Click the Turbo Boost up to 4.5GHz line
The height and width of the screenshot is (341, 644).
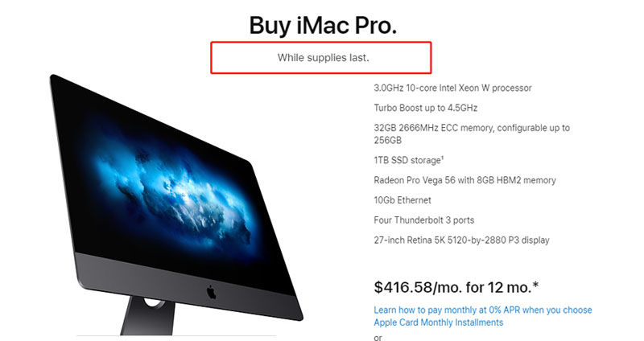(x=426, y=108)
